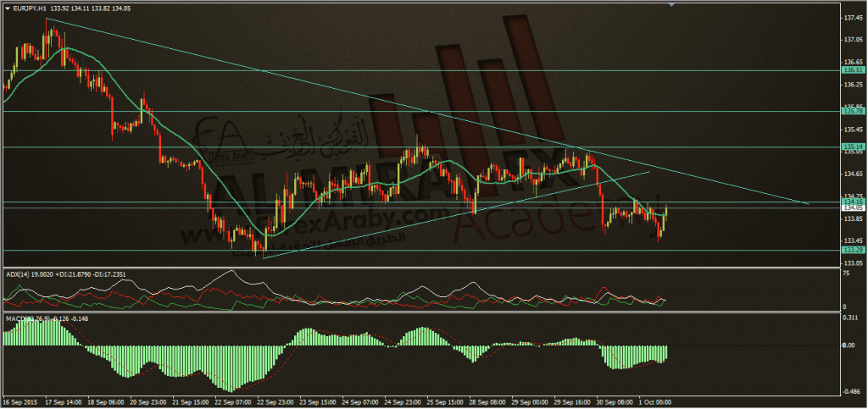Click the 136.25 price scale value

(x=854, y=85)
